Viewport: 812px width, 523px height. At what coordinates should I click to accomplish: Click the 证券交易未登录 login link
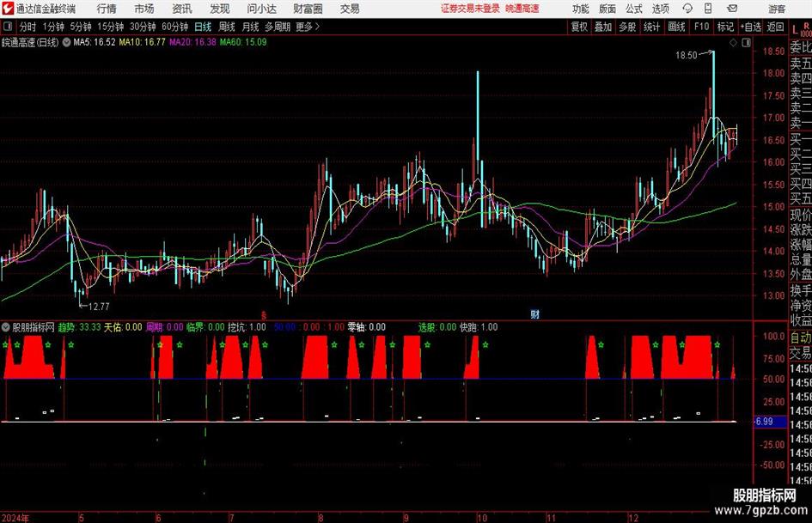(x=470, y=9)
